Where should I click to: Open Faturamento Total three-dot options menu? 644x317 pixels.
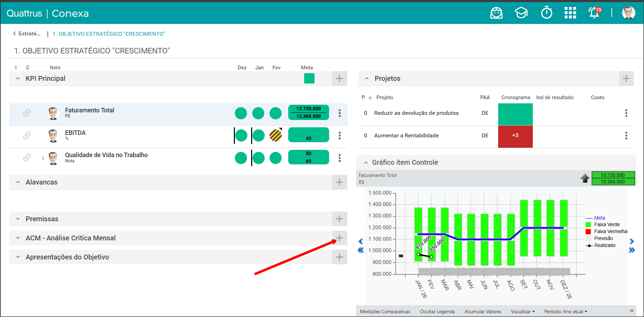339,113
